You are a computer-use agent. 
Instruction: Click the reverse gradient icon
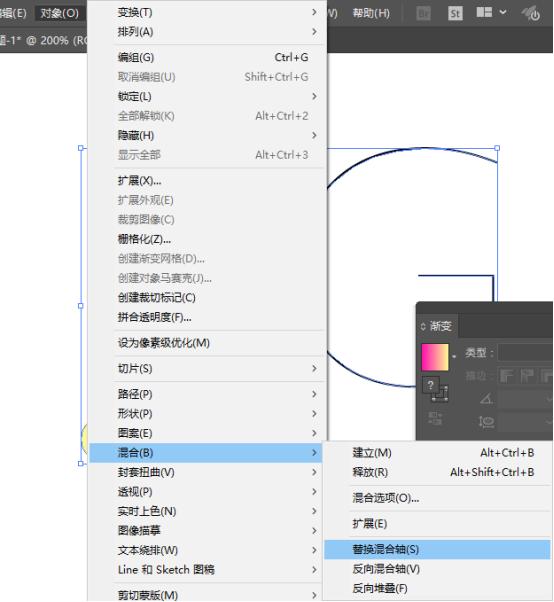pyautogui.click(x=435, y=419)
